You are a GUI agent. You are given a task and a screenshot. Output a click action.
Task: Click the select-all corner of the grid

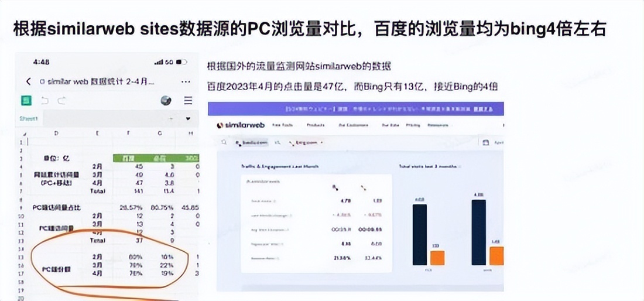point(24,134)
